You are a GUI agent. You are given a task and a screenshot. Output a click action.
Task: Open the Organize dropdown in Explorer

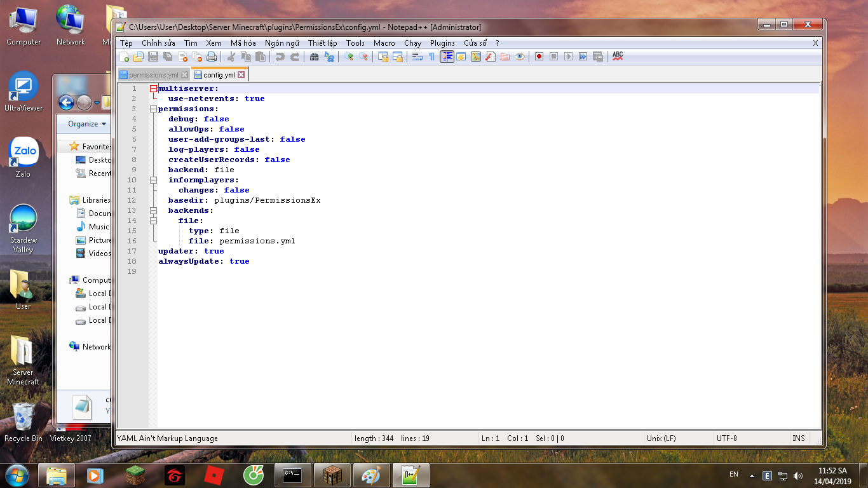click(87, 124)
